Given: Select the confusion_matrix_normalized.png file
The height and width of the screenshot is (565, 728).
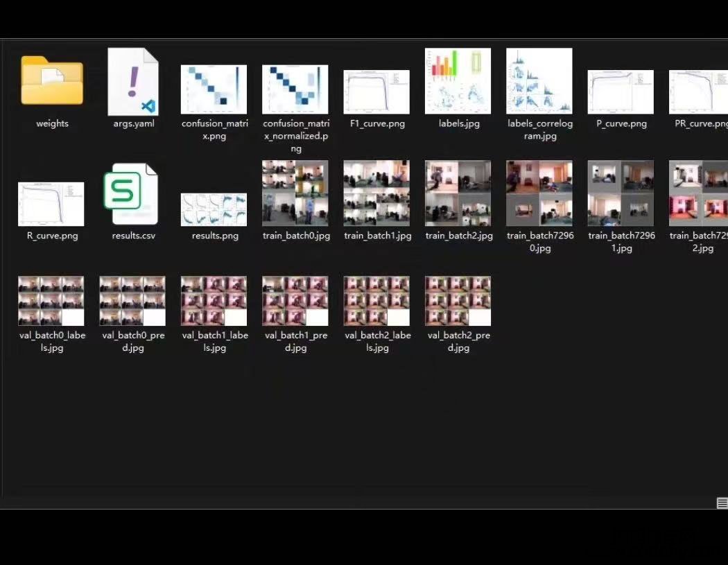Looking at the screenshot, I should 295,89.
